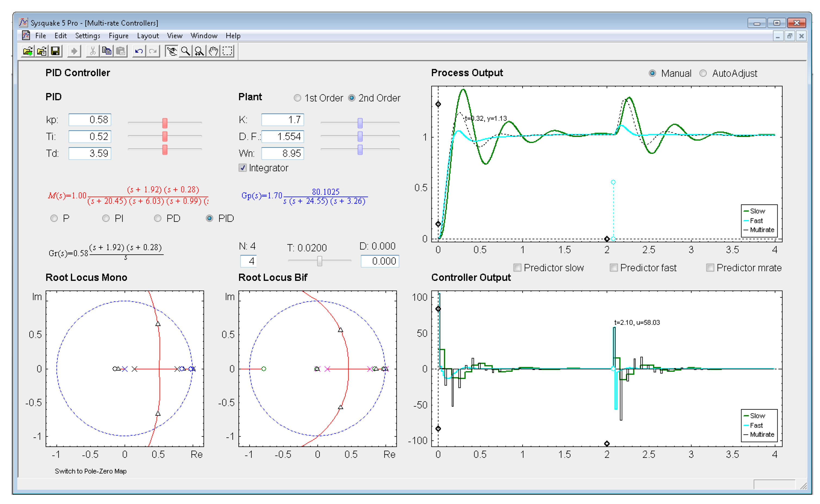This screenshot has height=504, width=820.
Task: Select the horizontal Zoom-X tool
Action: pos(199,51)
